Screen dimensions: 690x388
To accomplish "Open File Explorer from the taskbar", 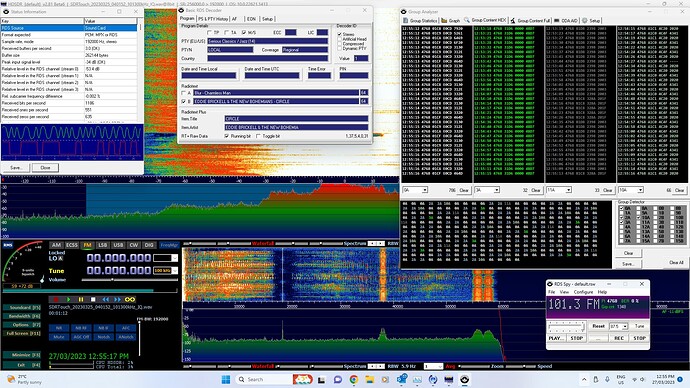I will pyautogui.click(x=369, y=379).
